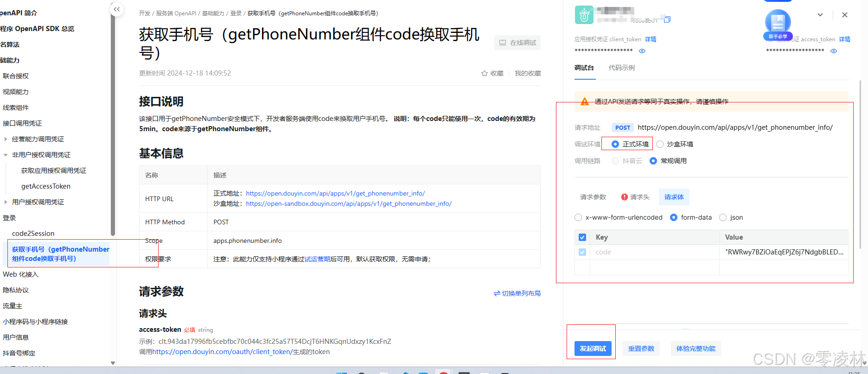Open the 请求参数 tab

[593, 197]
